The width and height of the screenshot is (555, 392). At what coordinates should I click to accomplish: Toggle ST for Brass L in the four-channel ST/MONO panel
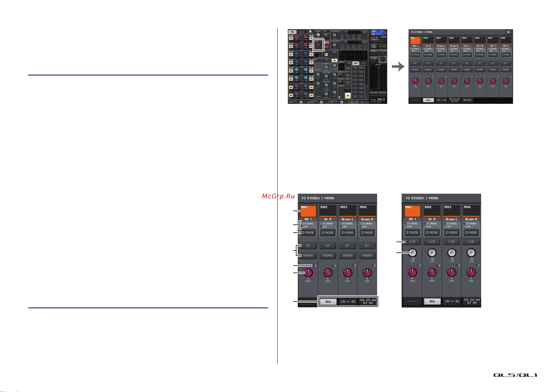coord(347,246)
